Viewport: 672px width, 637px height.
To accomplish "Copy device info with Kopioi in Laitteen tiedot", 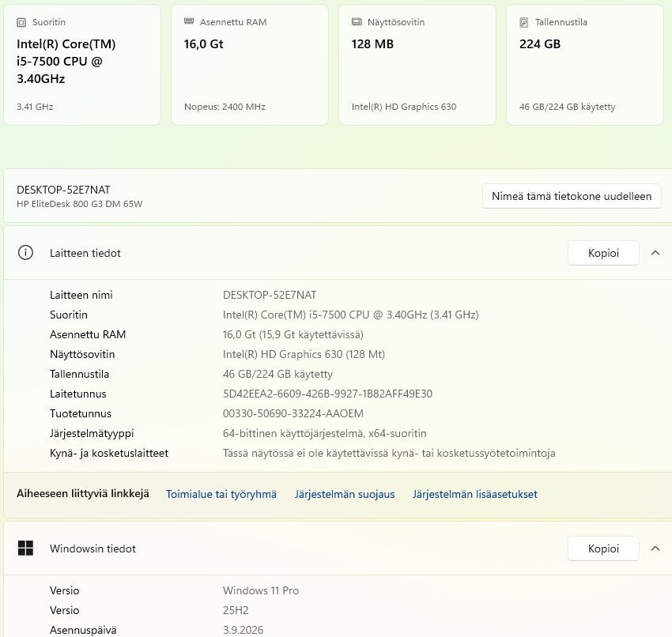I will (603, 253).
